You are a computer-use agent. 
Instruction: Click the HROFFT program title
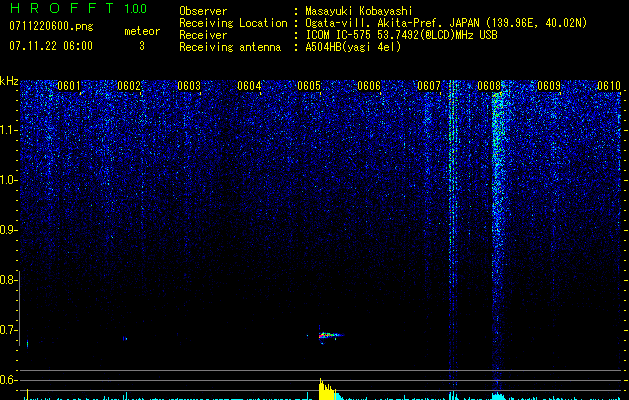click(x=62, y=8)
